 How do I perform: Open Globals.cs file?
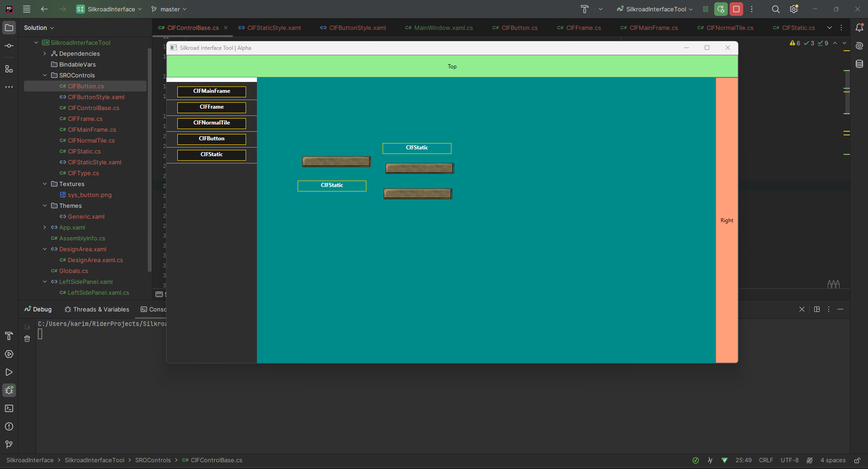pyautogui.click(x=73, y=271)
